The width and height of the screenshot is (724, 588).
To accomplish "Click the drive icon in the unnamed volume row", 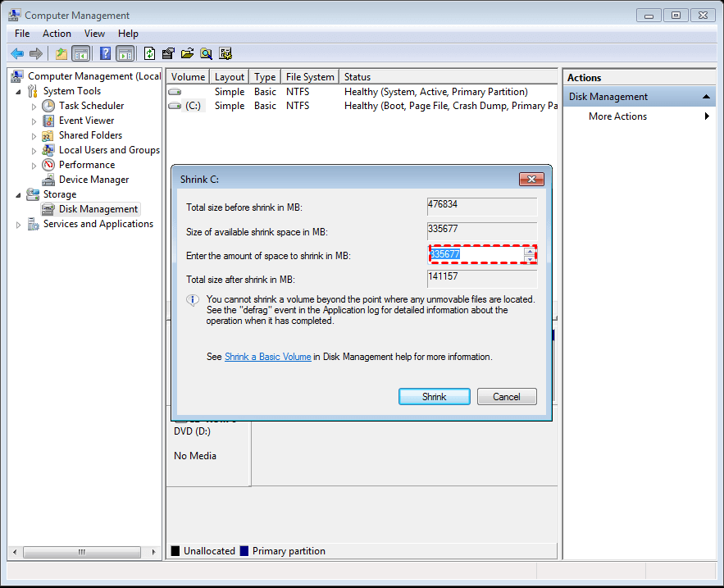I will pyautogui.click(x=175, y=92).
